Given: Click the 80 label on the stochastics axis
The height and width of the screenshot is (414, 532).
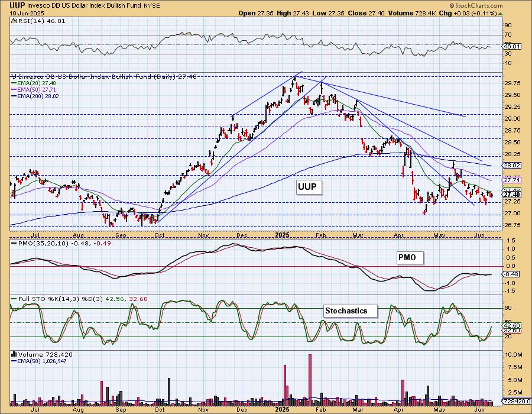Looking at the screenshot, I should coord(508,308).
